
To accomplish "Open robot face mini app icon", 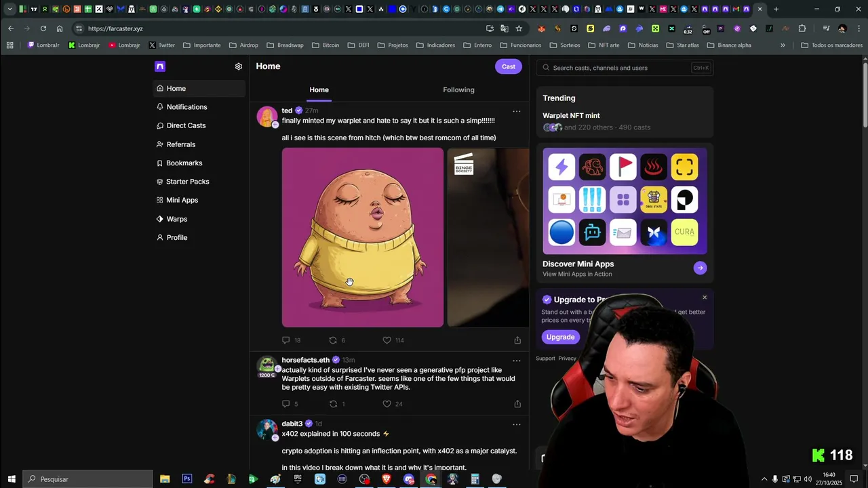I will 592,232.
